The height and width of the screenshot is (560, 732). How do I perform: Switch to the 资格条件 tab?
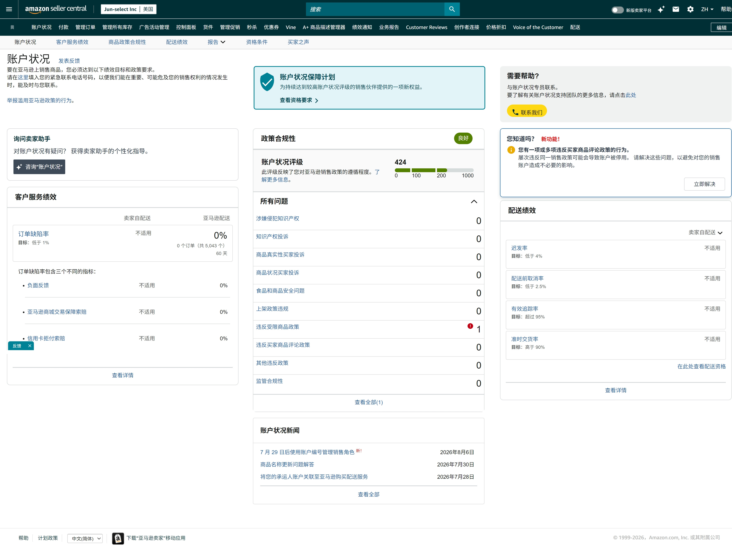tap(257, 42)
